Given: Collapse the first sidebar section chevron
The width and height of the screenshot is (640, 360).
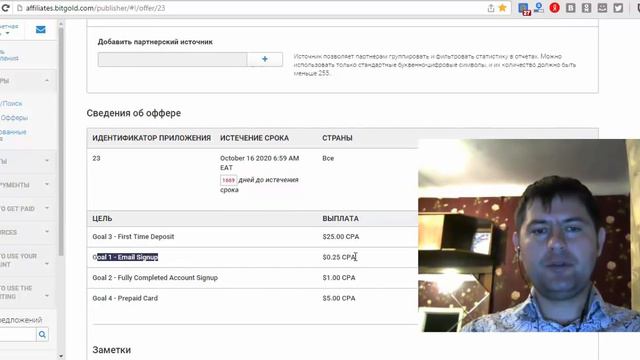Looking at the screenshot, I should click(47, 80).
